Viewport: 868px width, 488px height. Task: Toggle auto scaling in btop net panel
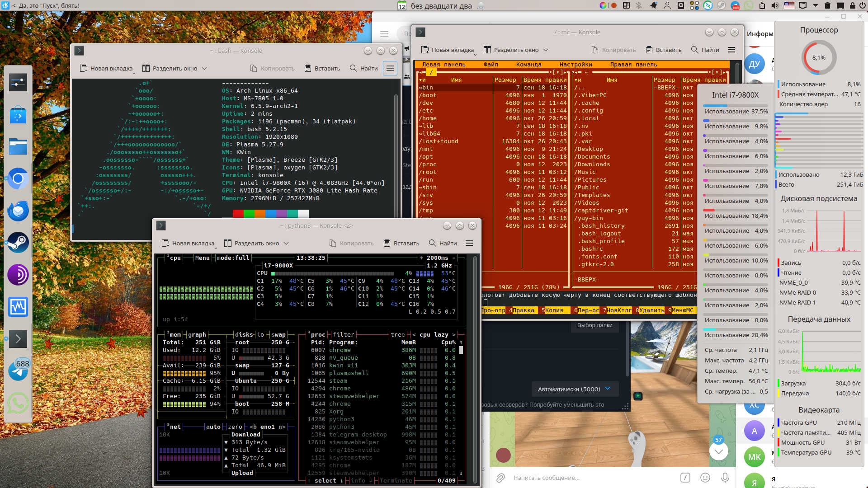coord(213,427)
